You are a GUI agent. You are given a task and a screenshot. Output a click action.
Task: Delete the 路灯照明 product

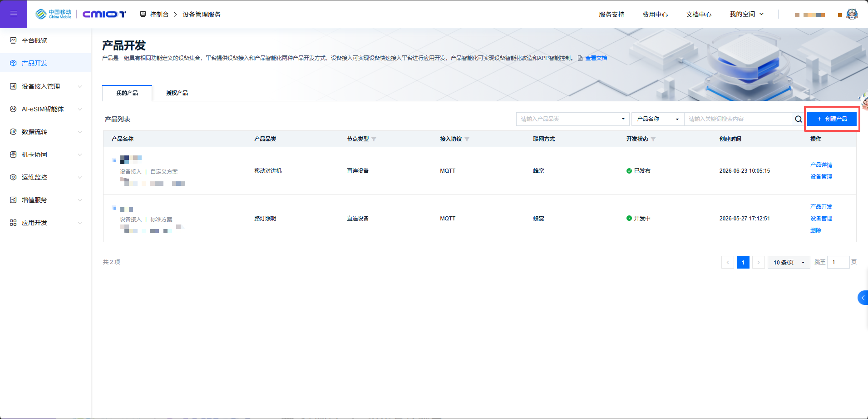[816, 230]
